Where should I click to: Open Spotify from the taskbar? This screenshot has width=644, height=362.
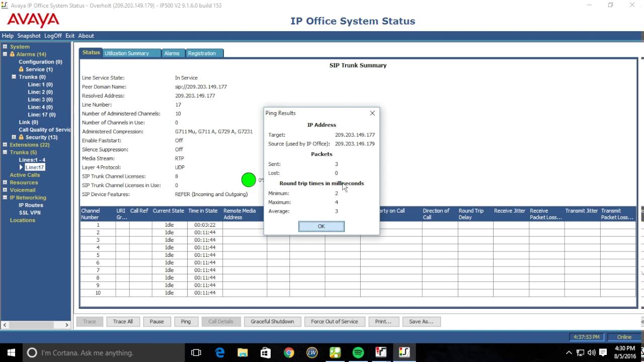coord(358,352)
